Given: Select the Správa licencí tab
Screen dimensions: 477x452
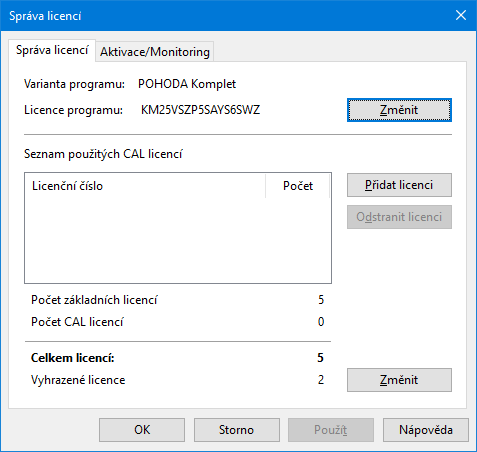Looking at the screenshot, I should coord(52,50).
